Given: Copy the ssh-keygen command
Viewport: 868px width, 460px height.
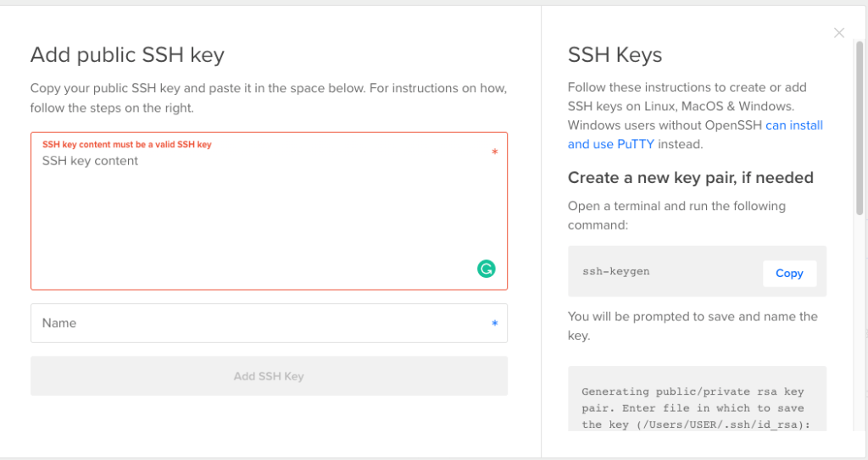Looking at the screenshot, I should pyautogui.click(x=788, y=274).
